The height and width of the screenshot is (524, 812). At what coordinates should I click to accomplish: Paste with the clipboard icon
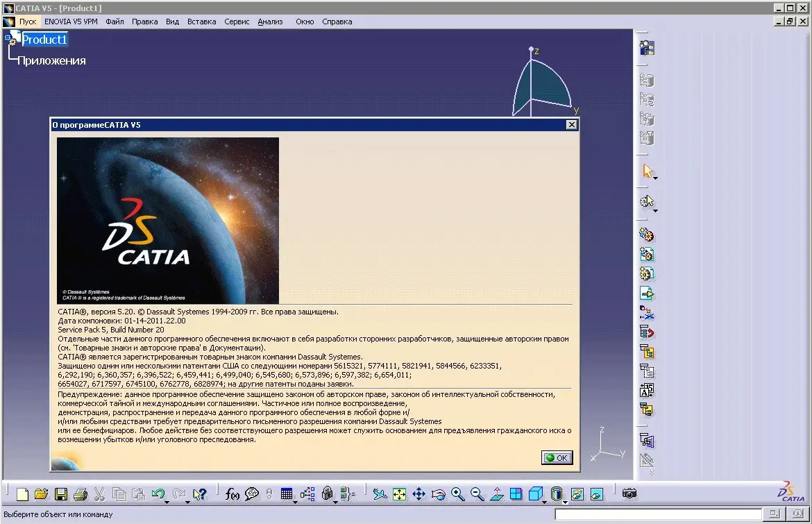[x=138, y=494]
